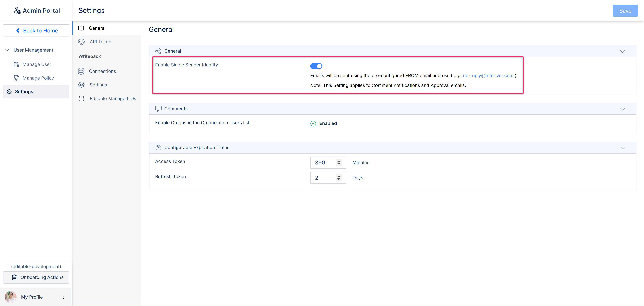Click the API Token icon
The width and height of the screenshot is (644, 306).
point(81,42)
